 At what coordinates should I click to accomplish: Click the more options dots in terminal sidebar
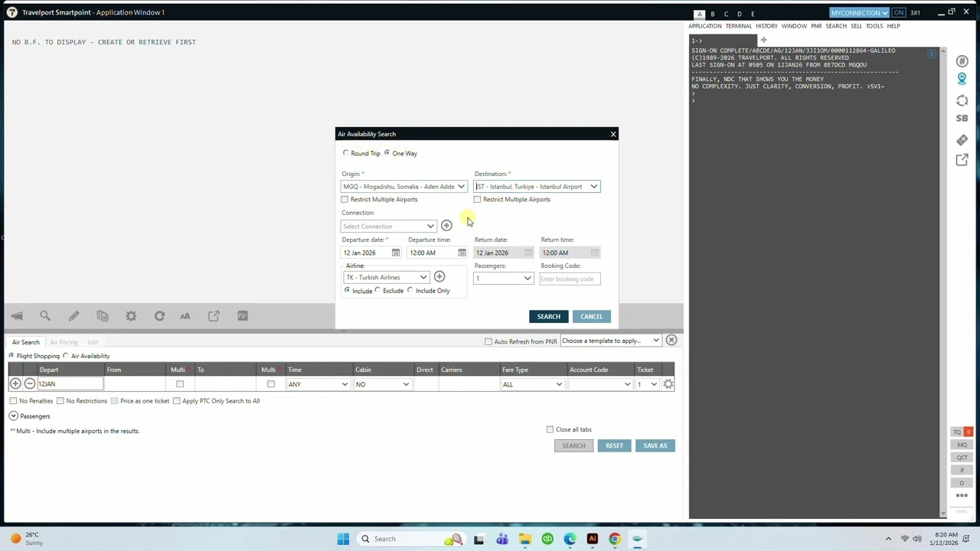(962, 496)
